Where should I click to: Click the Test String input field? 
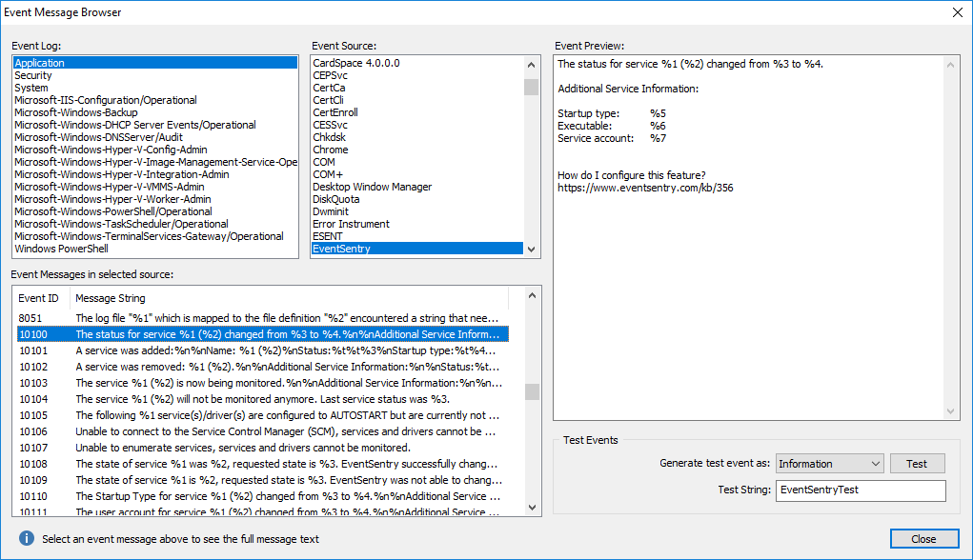tap(861, 490)
